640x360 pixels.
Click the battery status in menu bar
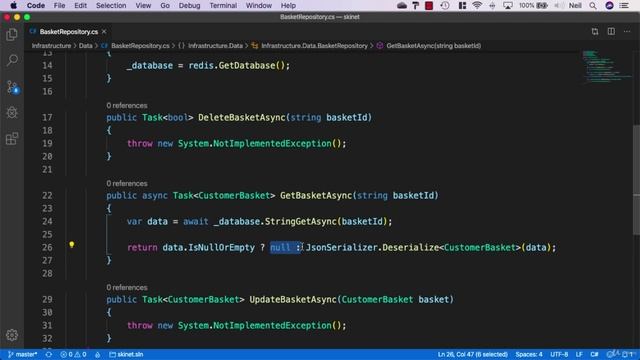(533, 5)
